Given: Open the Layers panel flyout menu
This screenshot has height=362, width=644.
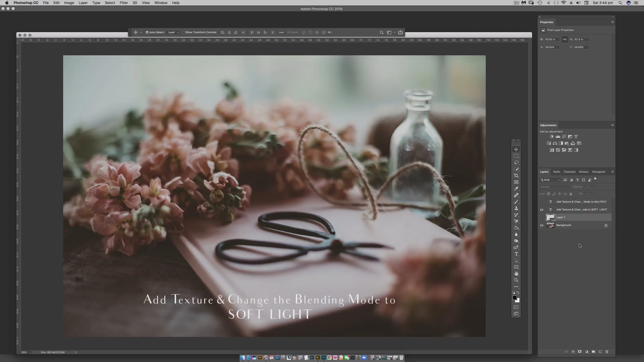Looking at the screenshot, I should coord(612,172).
